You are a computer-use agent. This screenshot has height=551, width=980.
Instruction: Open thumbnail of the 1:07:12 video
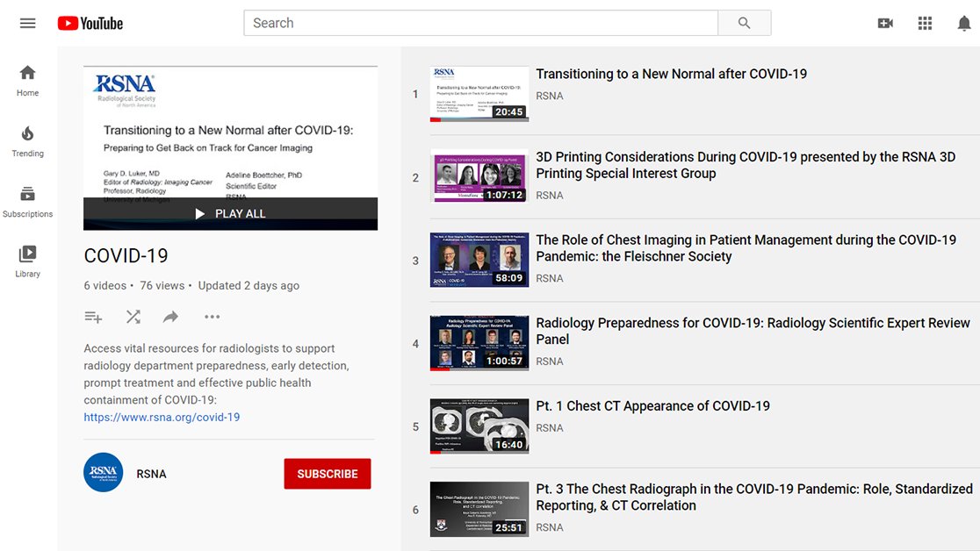[x=479, y=177]
